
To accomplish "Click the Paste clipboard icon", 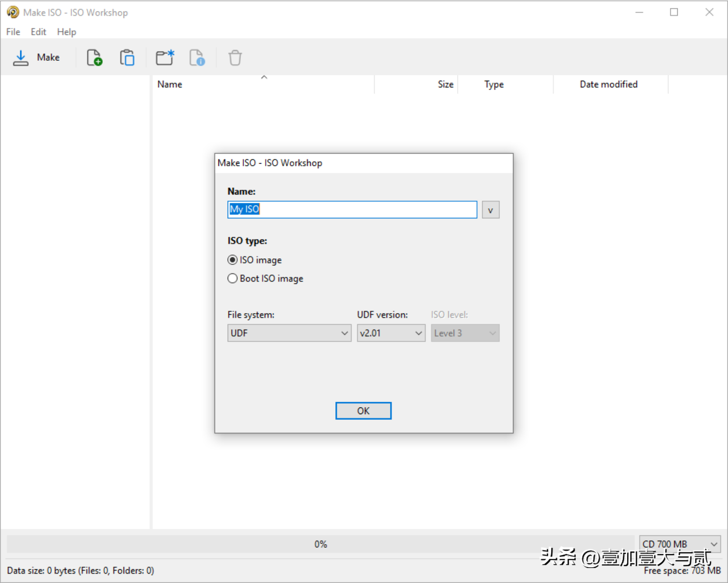I will pyautogui.click(x=127, y=58).
